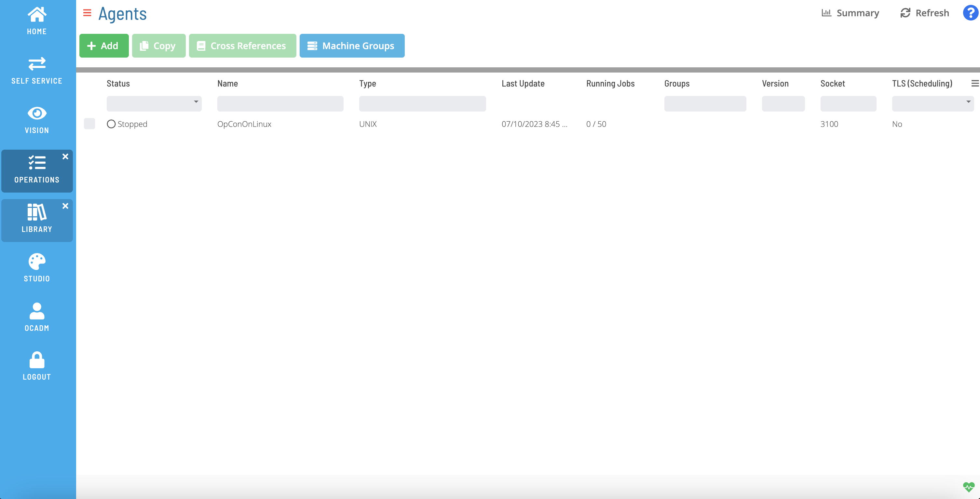
Task: Open Studio panel
Action: pos(36,267)
